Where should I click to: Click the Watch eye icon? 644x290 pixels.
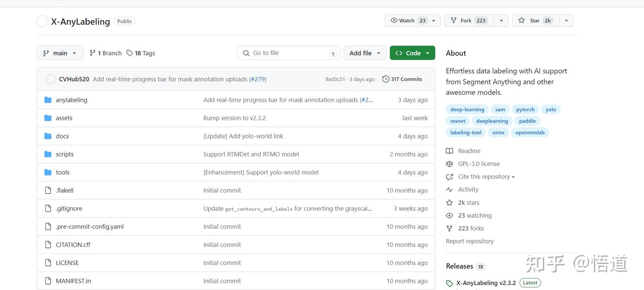click(394, 21)
